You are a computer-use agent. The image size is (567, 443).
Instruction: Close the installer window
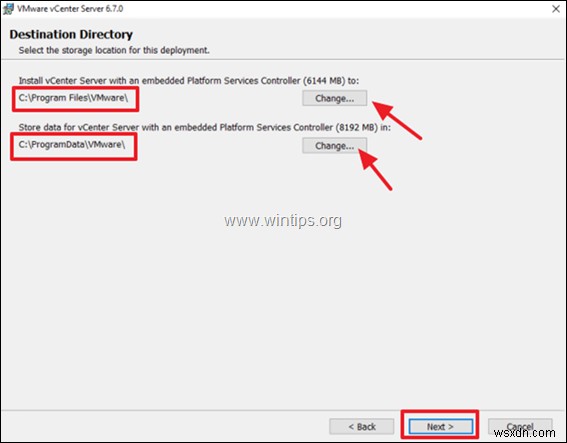click(x=556, y=9)
